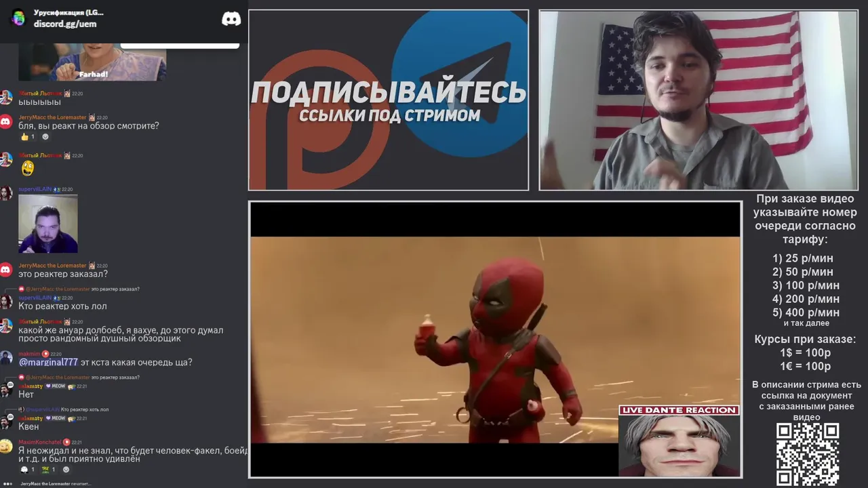Click the large yellow surprised emoji message

pos(27,168)
